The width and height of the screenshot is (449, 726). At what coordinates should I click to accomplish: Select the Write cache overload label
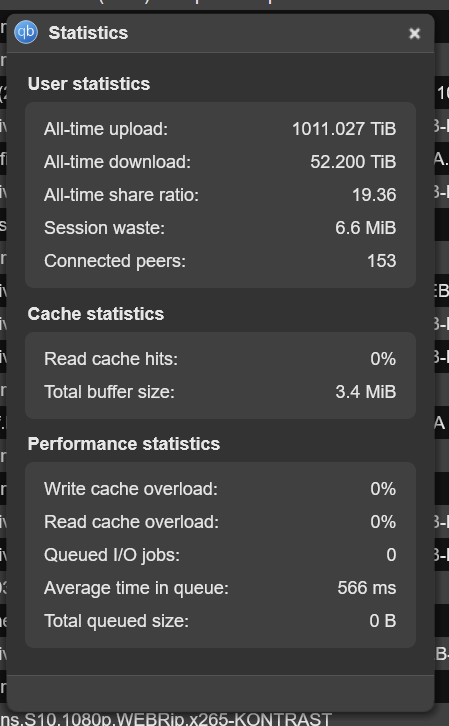coord(131,488)
